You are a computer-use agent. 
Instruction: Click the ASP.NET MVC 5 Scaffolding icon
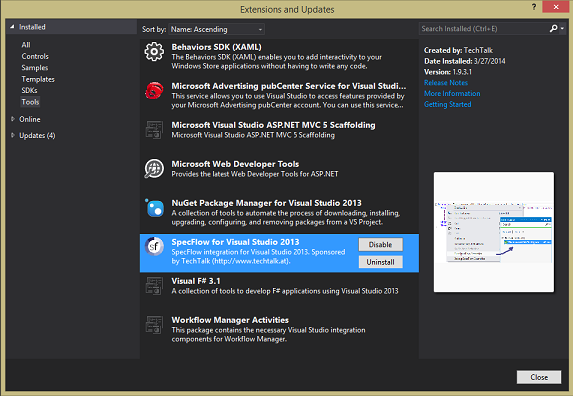point(154,130)
